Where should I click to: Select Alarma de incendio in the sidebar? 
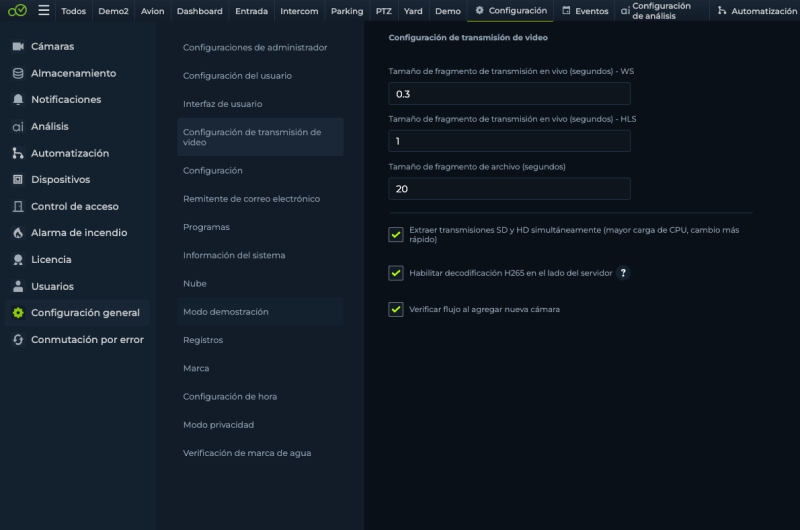click(78, 233)
